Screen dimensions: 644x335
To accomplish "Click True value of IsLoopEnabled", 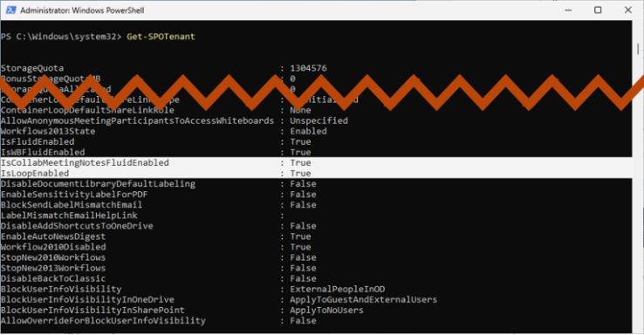I will [x=301, y=174].
